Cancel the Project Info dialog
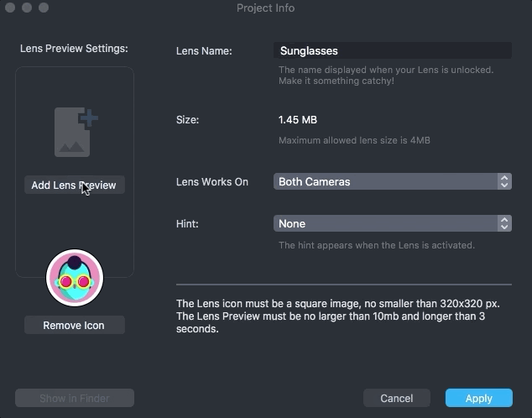532x418 pixels. coord(396,398)
